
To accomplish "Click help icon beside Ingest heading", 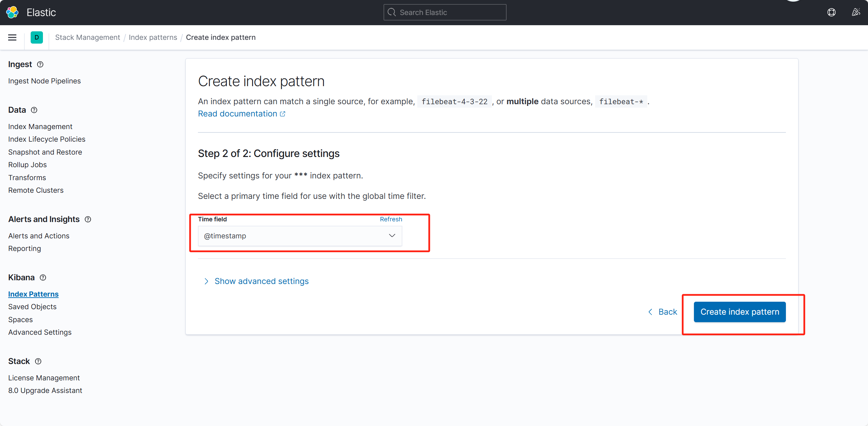I will [x=40, y=64].
